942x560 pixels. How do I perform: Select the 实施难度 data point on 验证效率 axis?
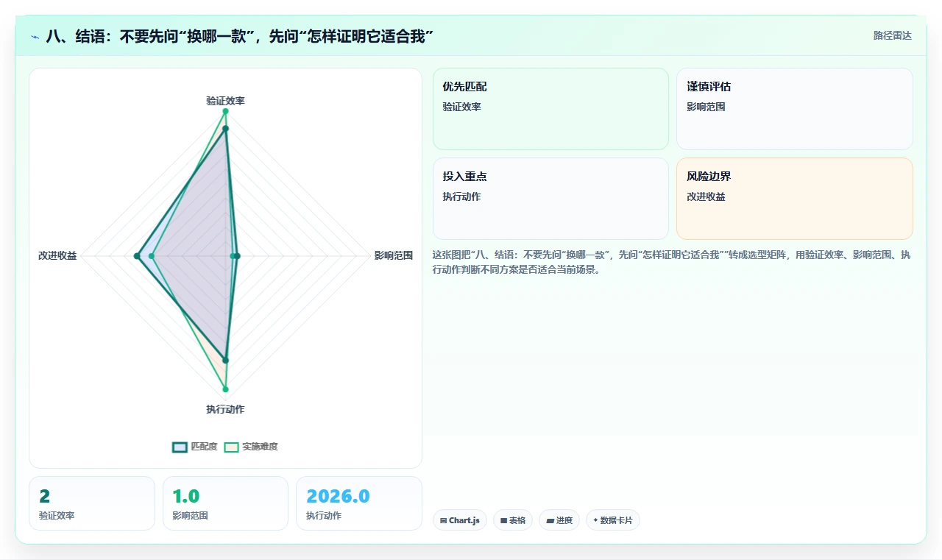click(225, 112)
